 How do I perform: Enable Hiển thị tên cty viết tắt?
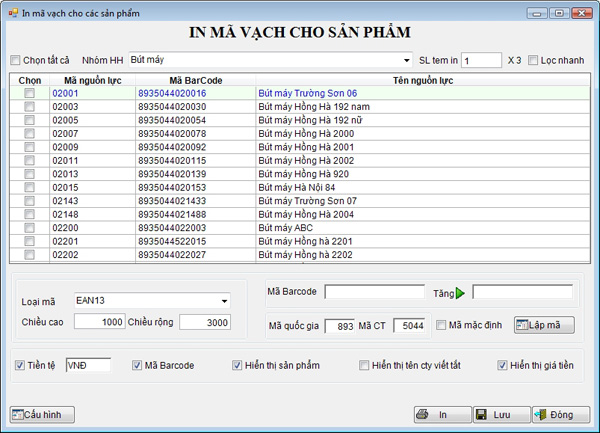(x=365, y=366)
